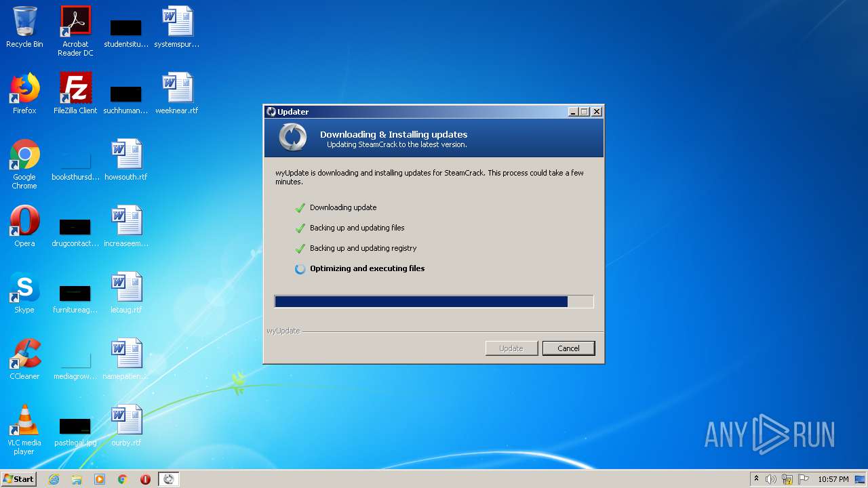This screenshot has height=488, width=868.
Task: Launch CCleaner desktop shortcut
Action: click(24, 359)
